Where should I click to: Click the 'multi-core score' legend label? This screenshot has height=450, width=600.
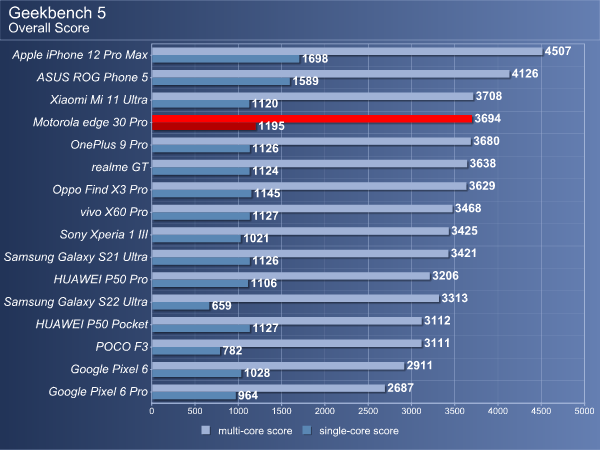(255, 431)
